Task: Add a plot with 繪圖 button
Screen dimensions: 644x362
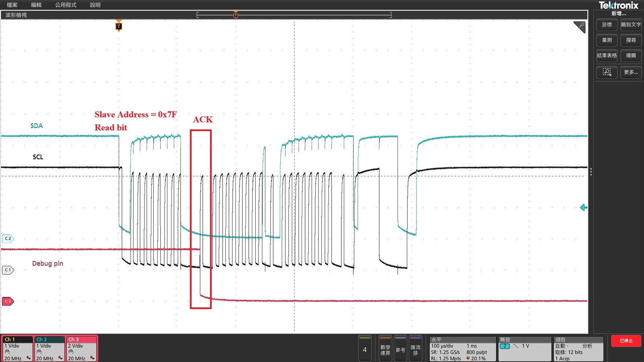Action: (x=631, y=56)
